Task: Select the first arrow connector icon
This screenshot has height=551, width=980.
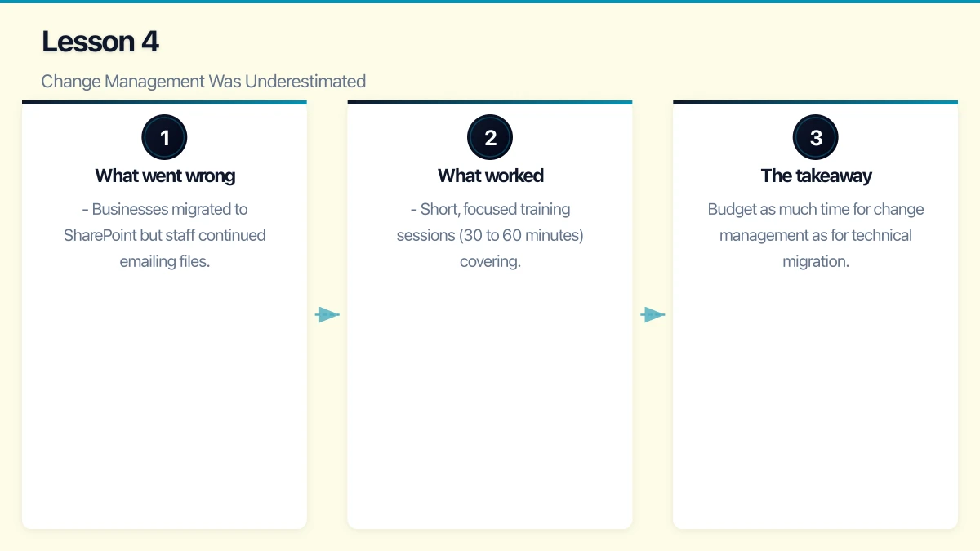Action: click(327, 313)
